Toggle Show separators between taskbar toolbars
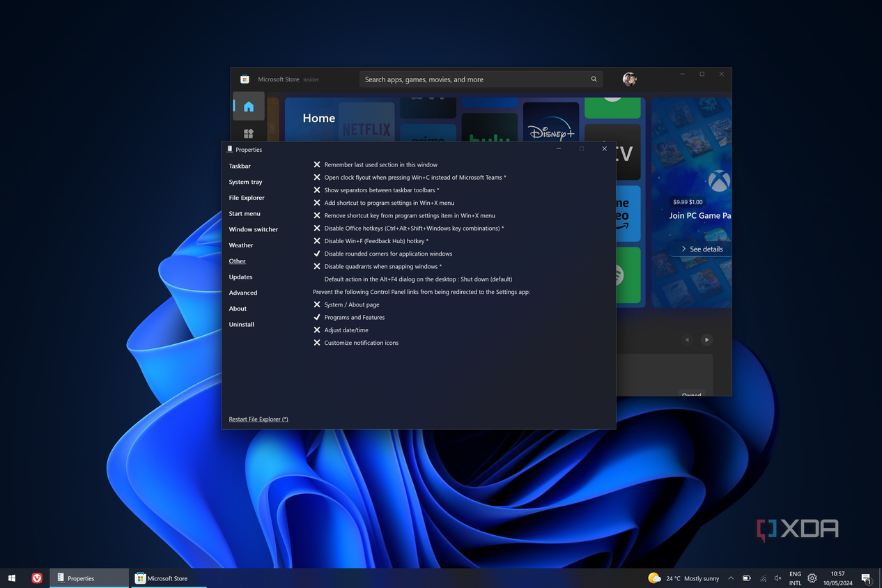 coord(376,190)
